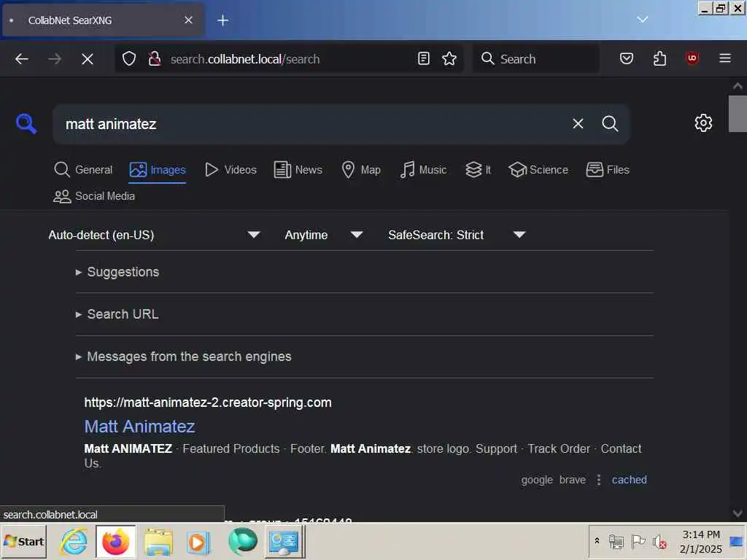Open the green globe app taskbar icon
The image size is (747, 560).
242,542
